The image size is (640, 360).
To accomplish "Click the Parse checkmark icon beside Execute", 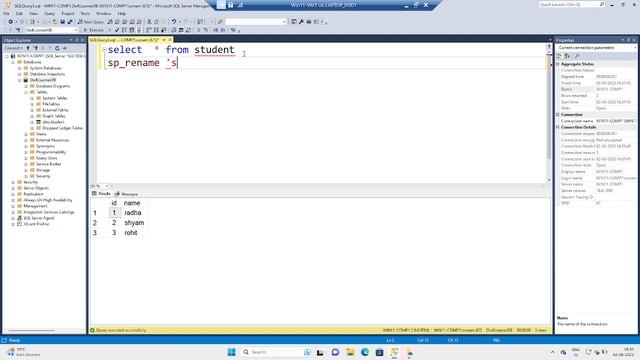I will pyautogui.click(x=117, y=30).
